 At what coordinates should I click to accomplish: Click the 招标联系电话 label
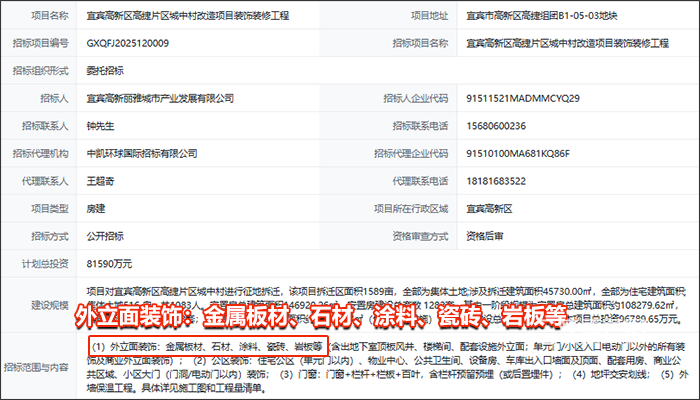click(420, 126)
